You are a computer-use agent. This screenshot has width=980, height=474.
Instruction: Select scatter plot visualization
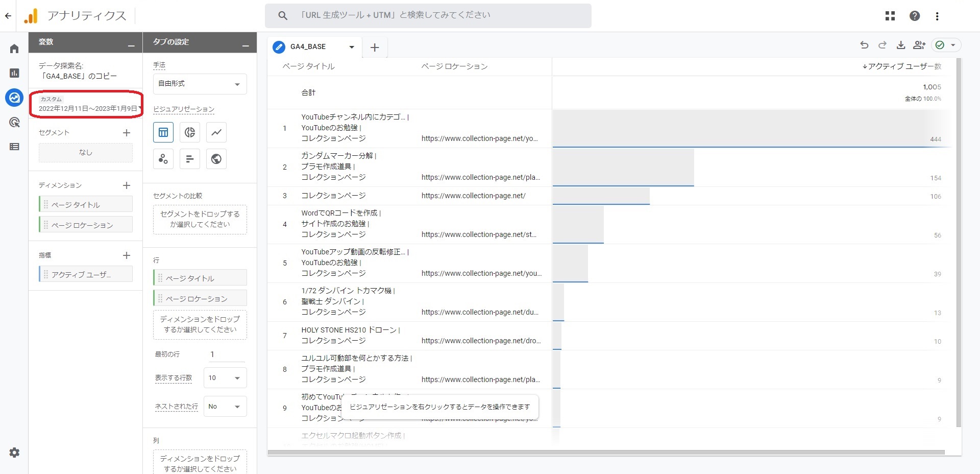163,159
